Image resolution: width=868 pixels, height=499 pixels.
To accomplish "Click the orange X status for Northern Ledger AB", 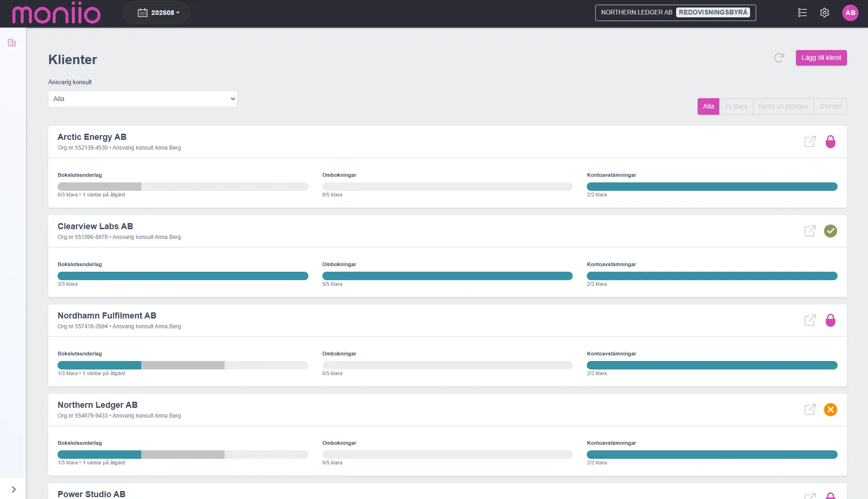I will pos(831,410).
